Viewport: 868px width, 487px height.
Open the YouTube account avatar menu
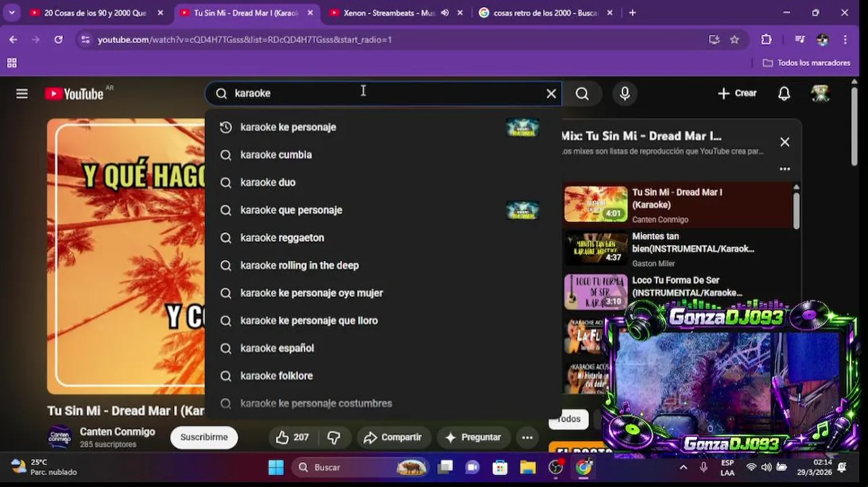point(820,93)
